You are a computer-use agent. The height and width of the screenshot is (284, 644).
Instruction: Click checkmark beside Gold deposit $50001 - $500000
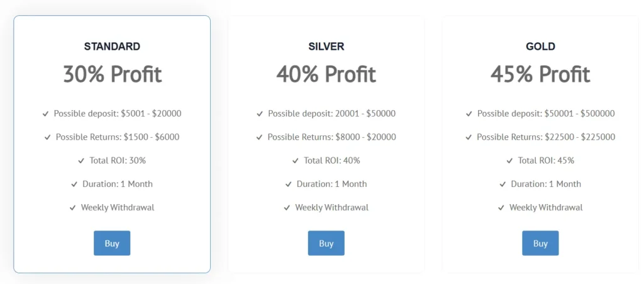(x=469, y=114)
